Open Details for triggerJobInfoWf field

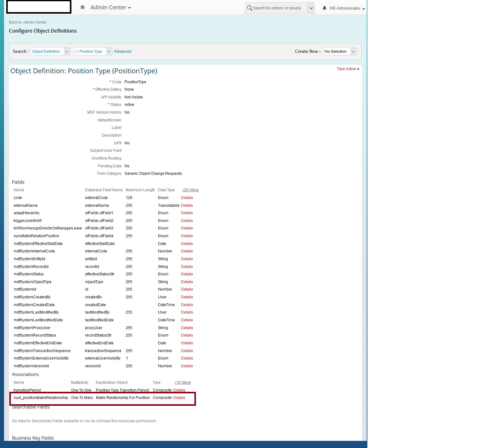(x=187, y=221)
